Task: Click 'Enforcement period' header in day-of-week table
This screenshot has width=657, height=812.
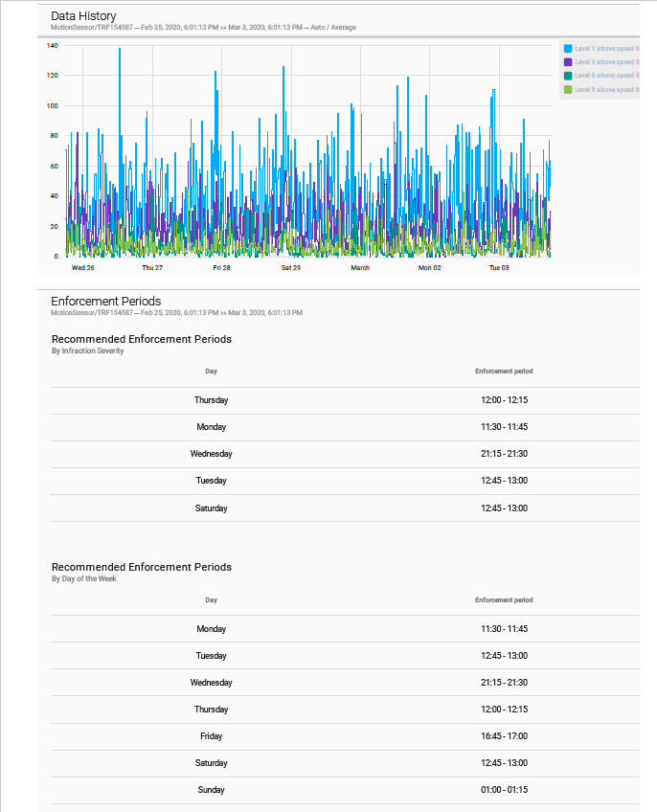Action: pos(504,600)
